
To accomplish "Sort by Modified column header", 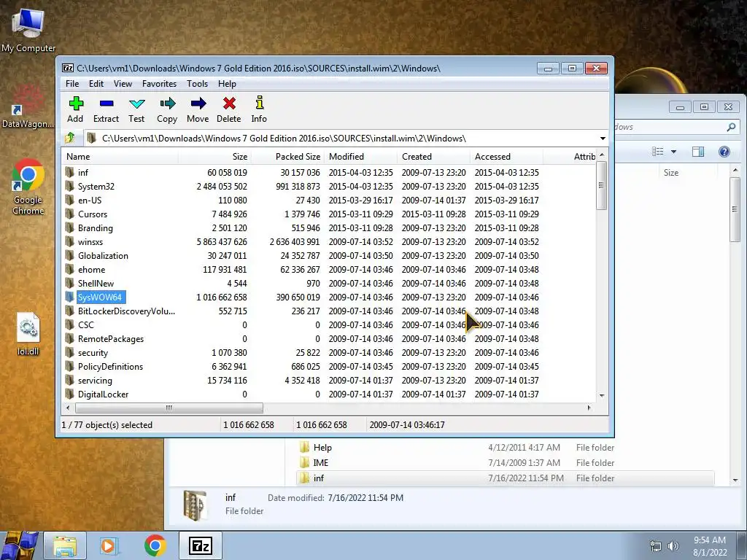I will tap(360, 156).
